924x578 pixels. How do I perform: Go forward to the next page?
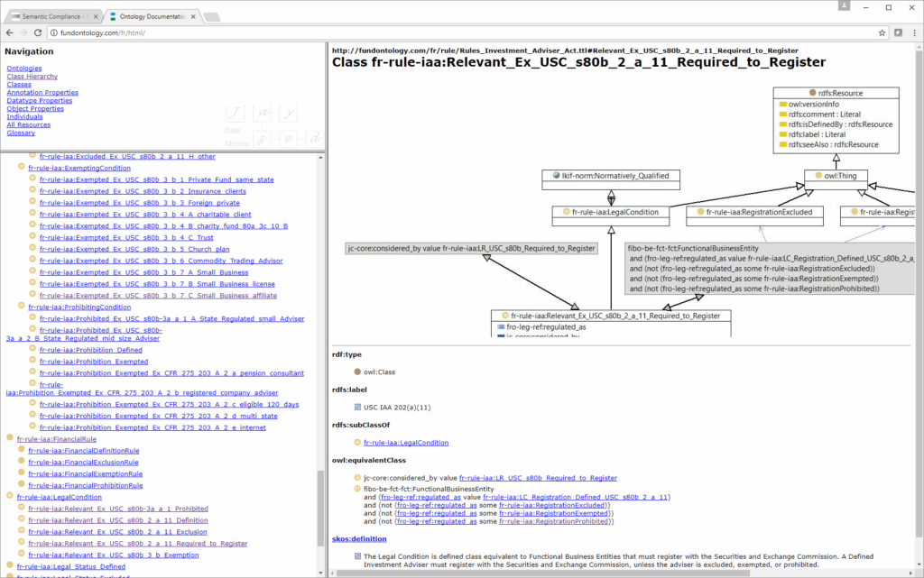23,33
